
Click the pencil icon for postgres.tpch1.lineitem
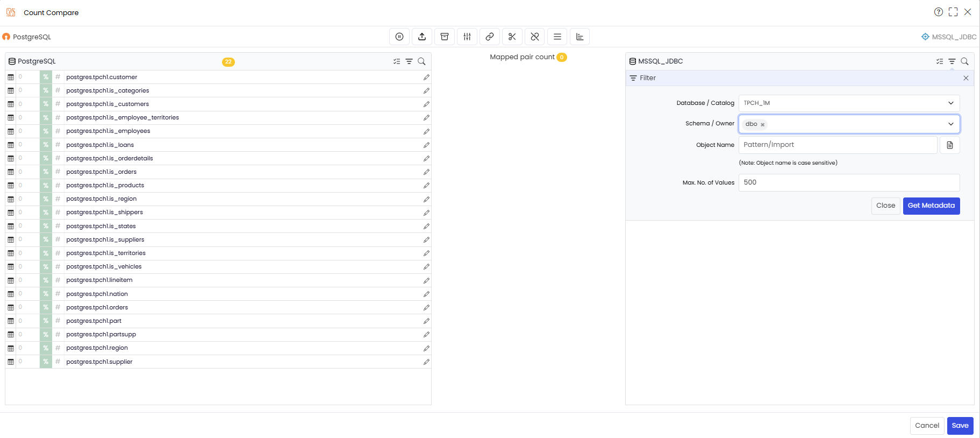coord(426,281)
